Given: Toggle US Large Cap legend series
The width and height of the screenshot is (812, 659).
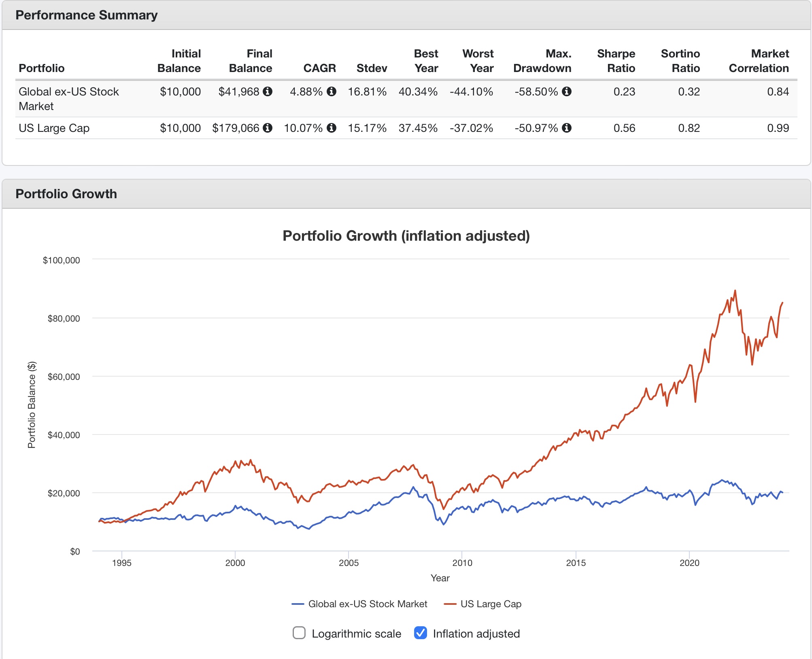Looking at the screenshot, I should coord(491,604).
